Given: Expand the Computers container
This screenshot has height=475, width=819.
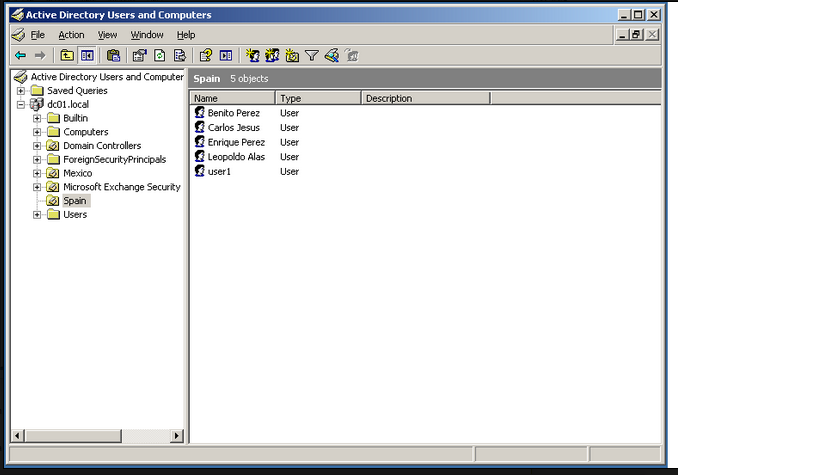Looking at the screenshot, I should coord(37,132).
